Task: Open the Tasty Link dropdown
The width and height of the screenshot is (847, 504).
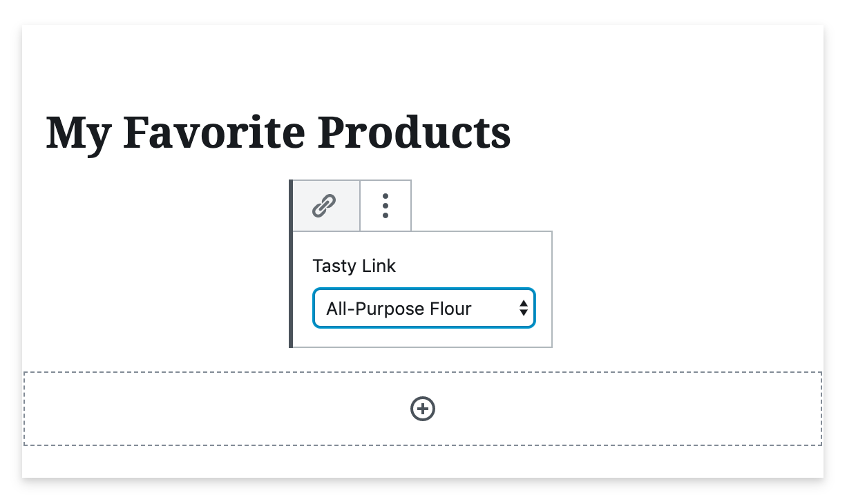Action: click(423, 308)
